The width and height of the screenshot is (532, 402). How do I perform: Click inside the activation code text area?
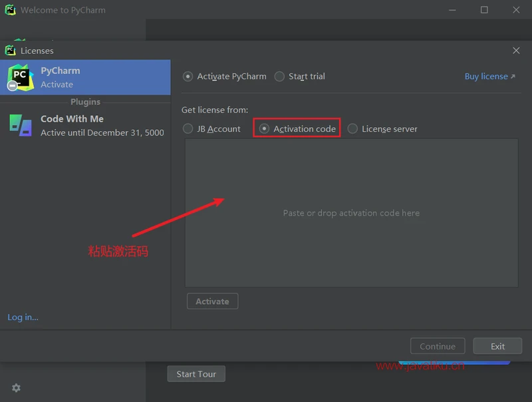(351, 213)
